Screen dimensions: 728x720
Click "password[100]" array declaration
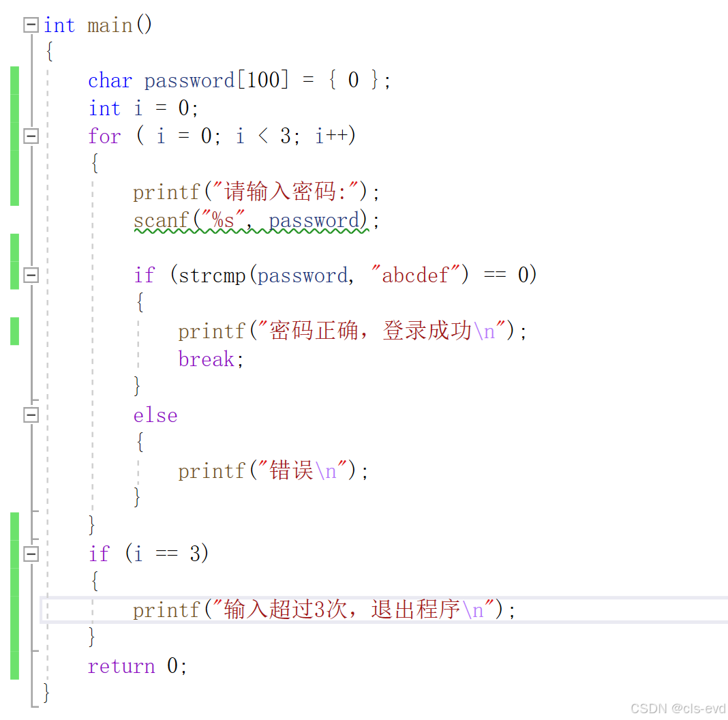click(216, 80)
